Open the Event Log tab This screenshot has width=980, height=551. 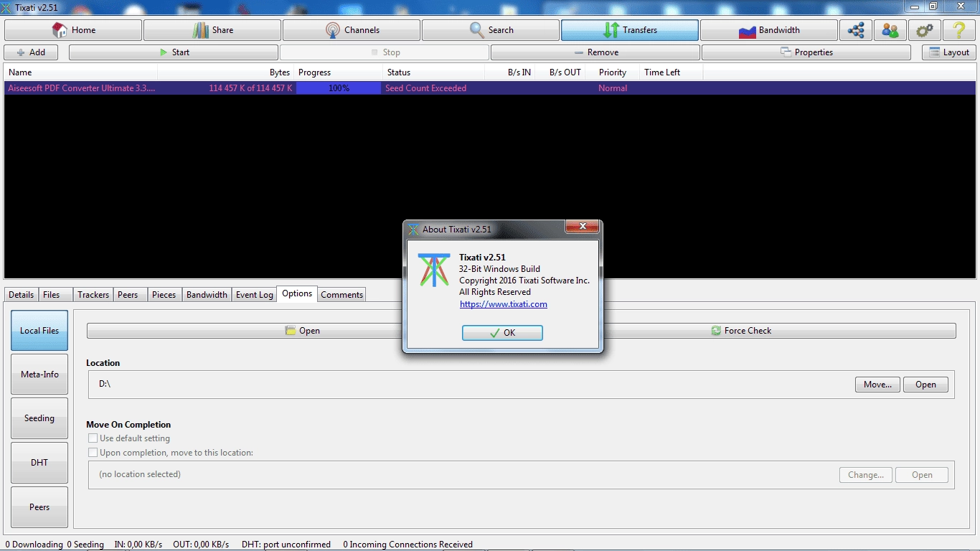tap(255, 295)
